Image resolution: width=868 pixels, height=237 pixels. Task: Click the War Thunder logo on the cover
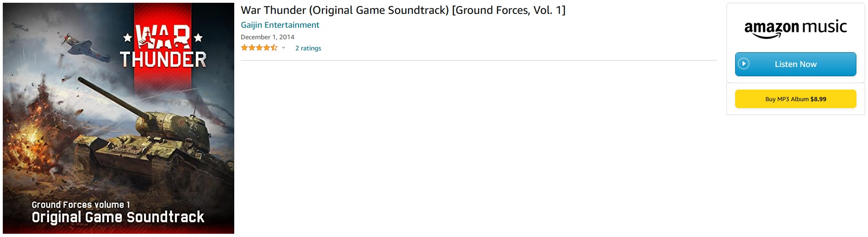click(x=163, y=47)
